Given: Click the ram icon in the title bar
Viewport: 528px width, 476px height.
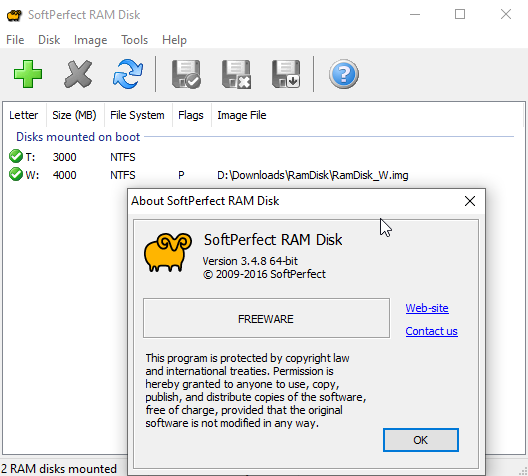Looking at the screenshot, I should tap(14, 15).
